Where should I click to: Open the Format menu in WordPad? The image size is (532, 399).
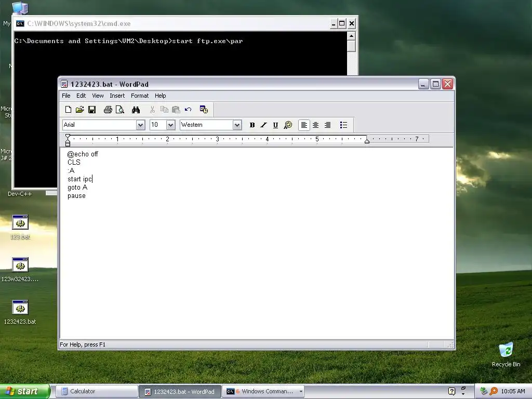pos(140,96)
